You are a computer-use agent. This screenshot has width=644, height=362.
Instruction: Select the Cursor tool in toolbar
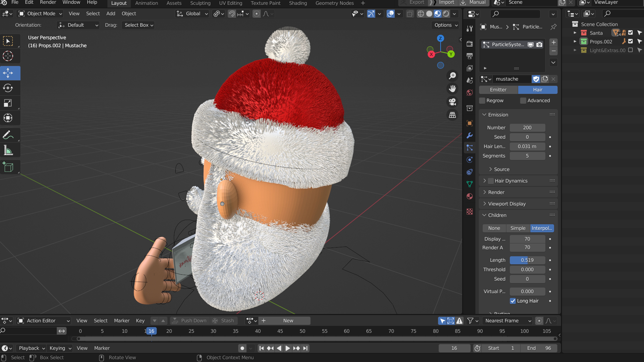point(8,56)
